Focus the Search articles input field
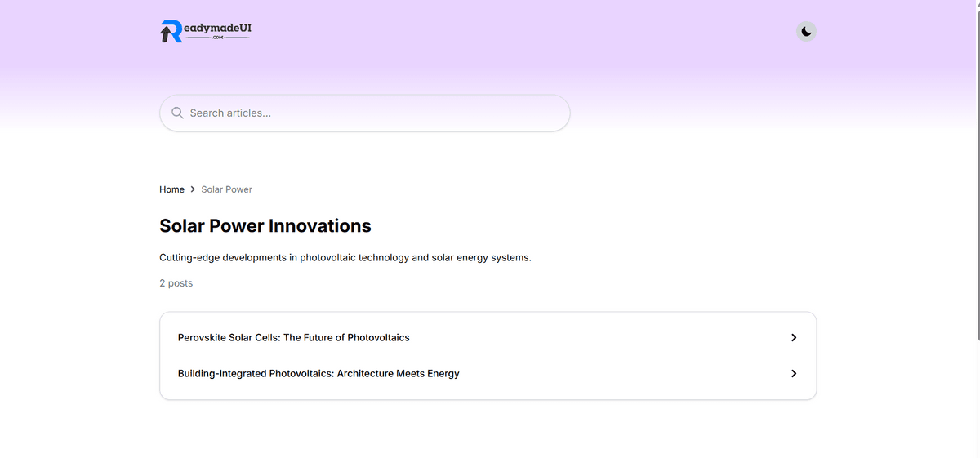Screen dimensions: 980x458 pos(365,113)
